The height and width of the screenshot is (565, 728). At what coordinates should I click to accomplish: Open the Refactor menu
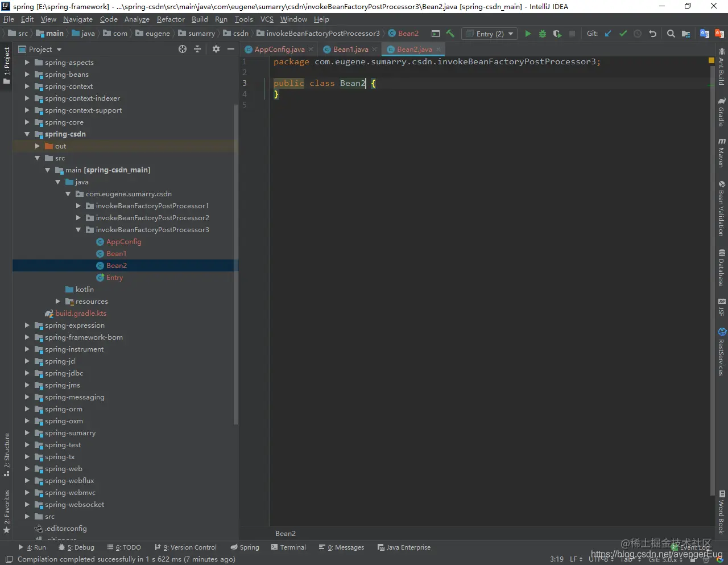[x=171, y=19]
